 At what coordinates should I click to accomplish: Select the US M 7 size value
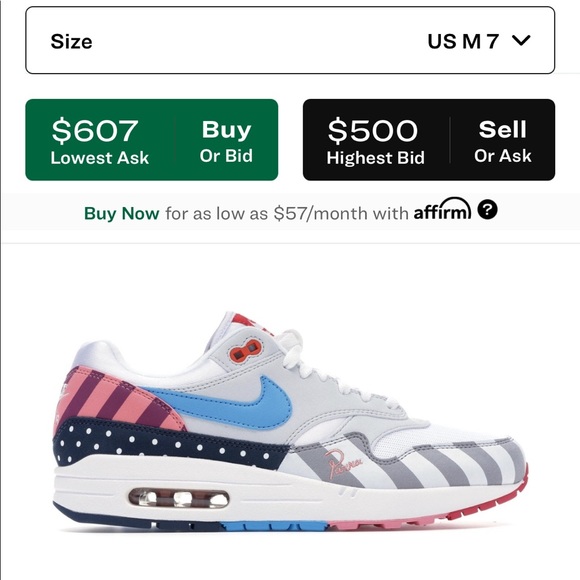click(x=463, y=41)
